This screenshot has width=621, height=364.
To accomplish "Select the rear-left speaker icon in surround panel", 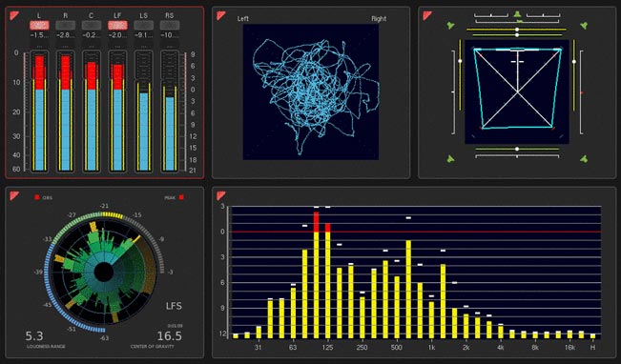I will click(450, 159).
